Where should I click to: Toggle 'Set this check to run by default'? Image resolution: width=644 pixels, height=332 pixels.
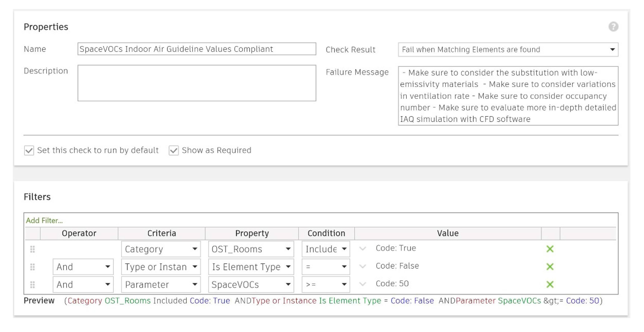point(29,150)
